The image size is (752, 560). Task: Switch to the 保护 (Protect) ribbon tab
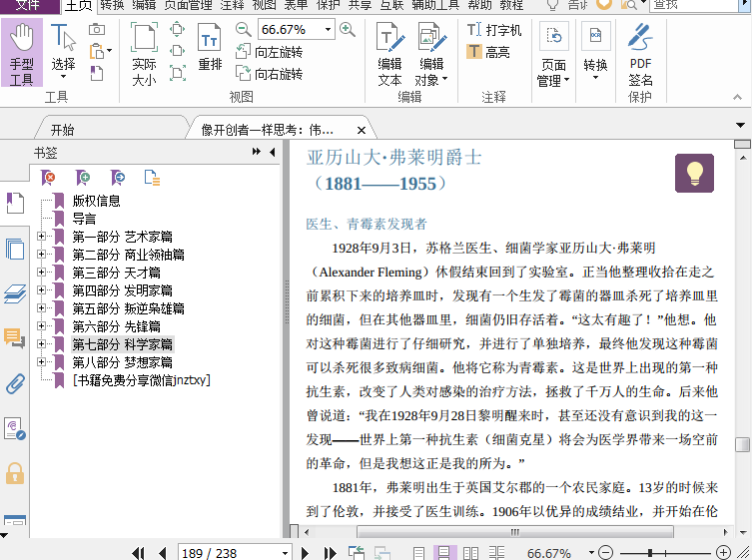pos(329,5)
